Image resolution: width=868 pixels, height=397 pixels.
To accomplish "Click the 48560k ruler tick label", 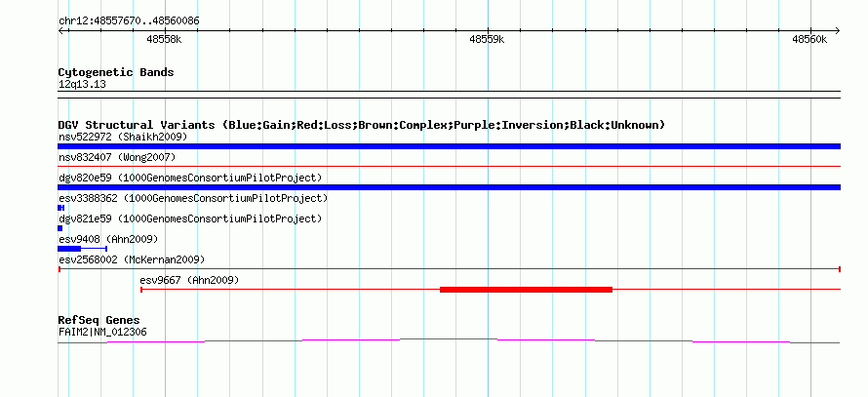I will 809,39.
